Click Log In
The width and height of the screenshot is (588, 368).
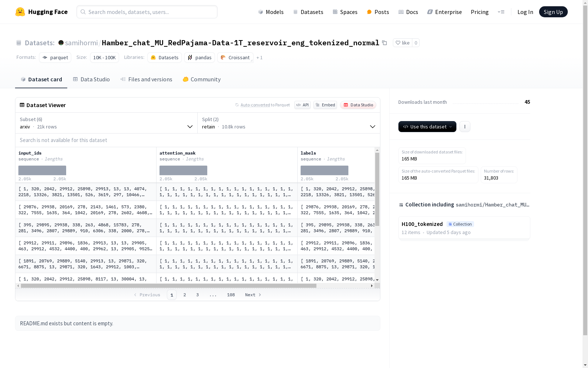tap(525, 12)
